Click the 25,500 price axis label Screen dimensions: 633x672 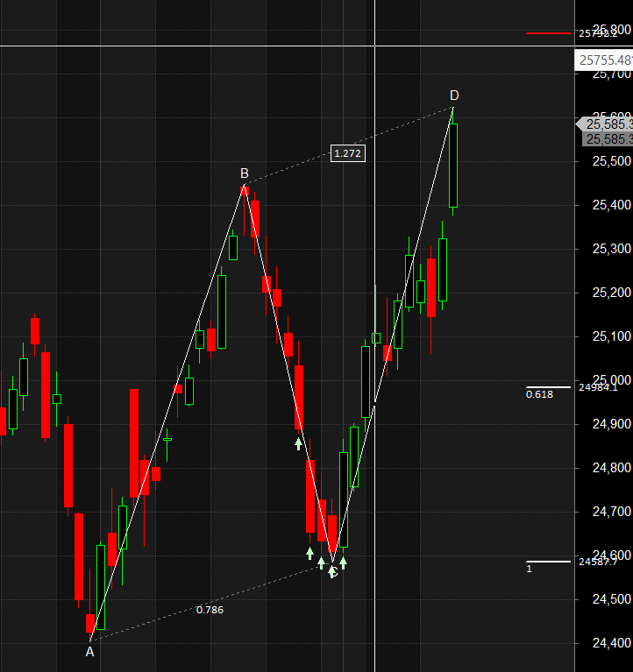(x=612, y=161)
